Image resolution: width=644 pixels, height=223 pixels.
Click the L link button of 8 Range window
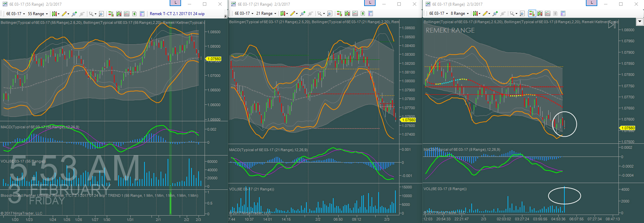(592, 3)
